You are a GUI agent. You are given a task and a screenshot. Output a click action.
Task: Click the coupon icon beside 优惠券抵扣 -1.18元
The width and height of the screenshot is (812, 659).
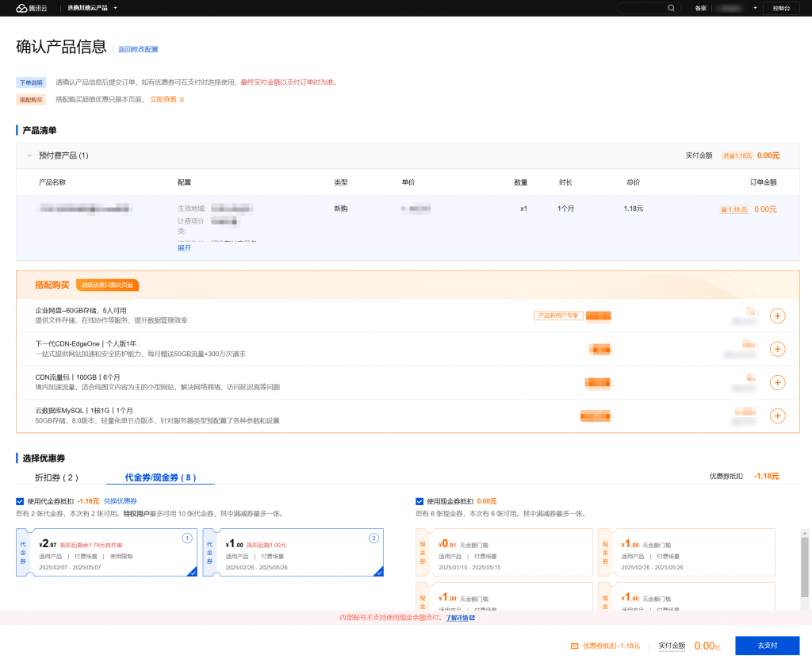(574, 646)
